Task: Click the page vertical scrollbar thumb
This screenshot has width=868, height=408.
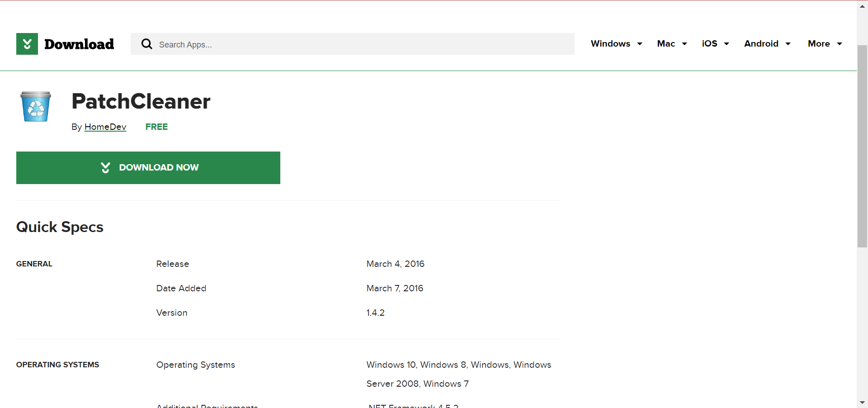Action: point(862,146)
